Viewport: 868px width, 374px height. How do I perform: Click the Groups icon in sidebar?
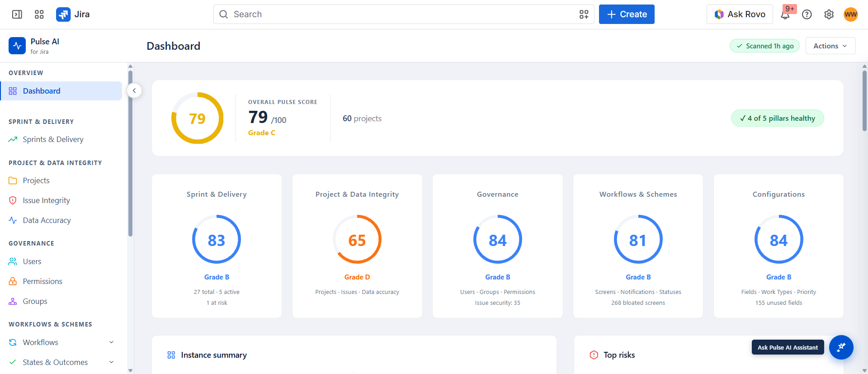pos(13,301)
